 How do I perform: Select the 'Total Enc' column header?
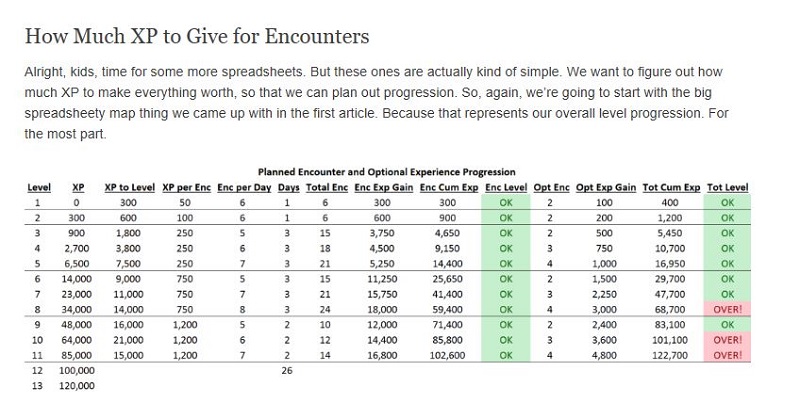[x=327, y=187]
